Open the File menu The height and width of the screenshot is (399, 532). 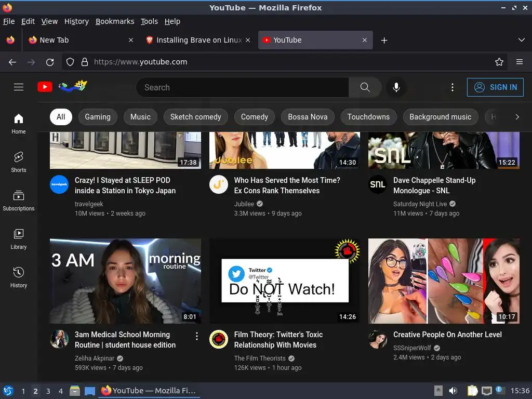point(9,21)
